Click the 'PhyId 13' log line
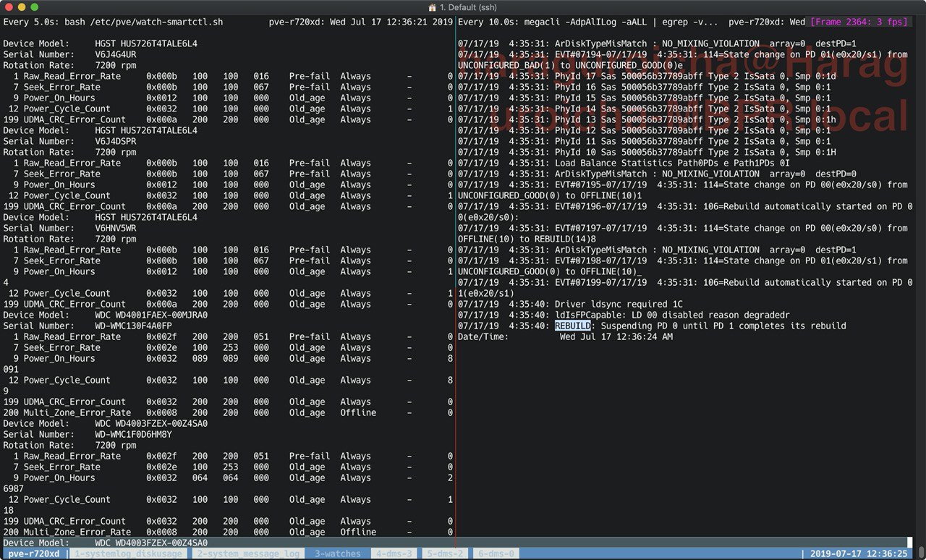The image size is (926, 560). tap(647, 119)
